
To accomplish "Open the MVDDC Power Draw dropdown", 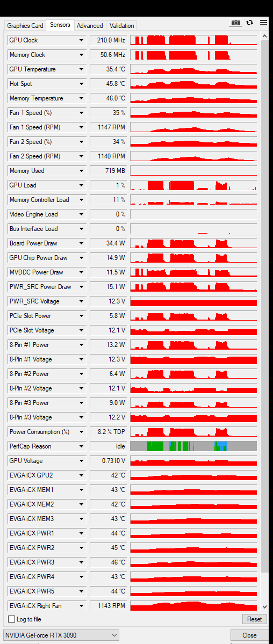I will click(x=81, y=272).
